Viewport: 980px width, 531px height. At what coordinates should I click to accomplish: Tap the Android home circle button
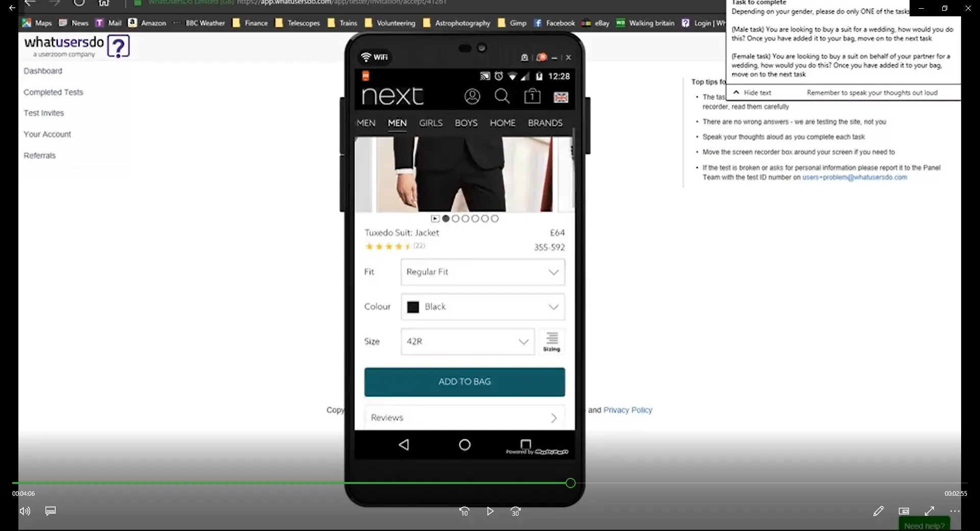pos(464,445)
